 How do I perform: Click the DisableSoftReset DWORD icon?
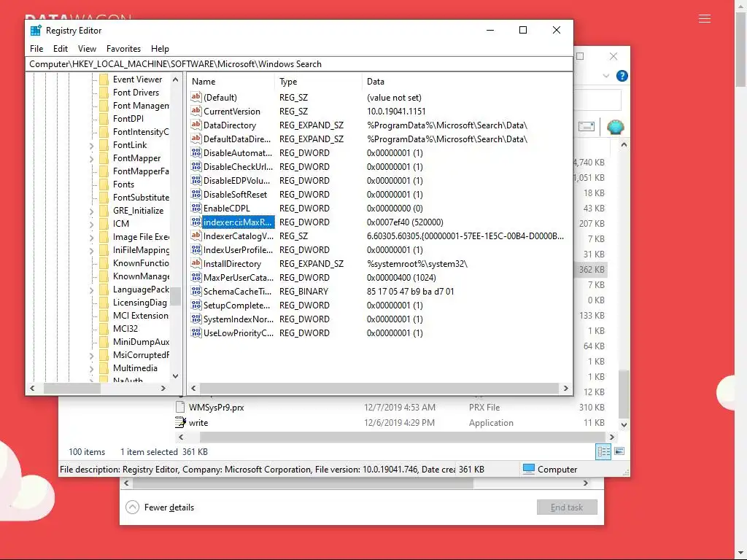pos(196,194)
